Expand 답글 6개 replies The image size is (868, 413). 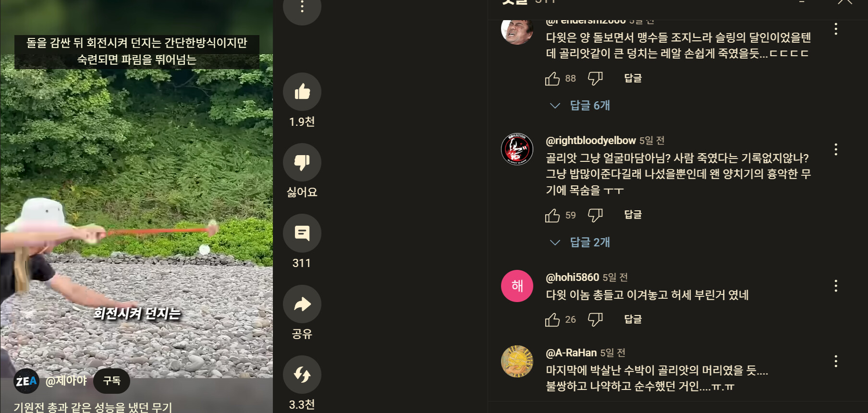(x=580, y=105)
